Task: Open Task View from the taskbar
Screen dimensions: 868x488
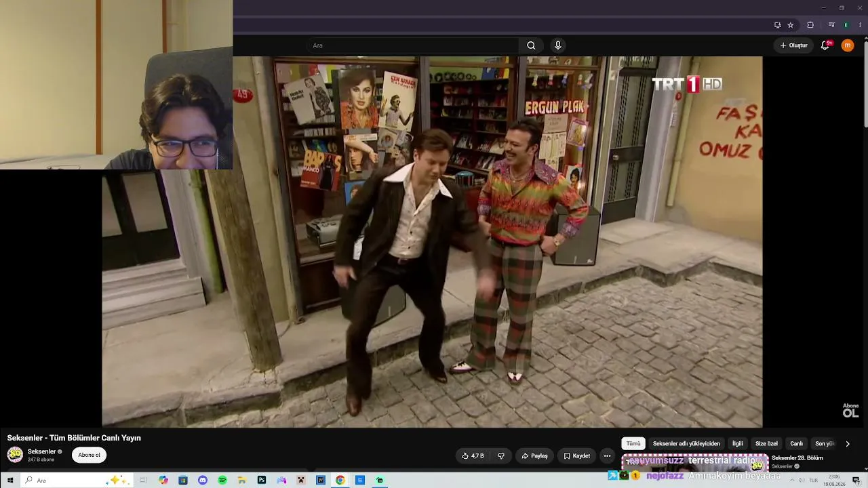Action: [x=143, y=481]
